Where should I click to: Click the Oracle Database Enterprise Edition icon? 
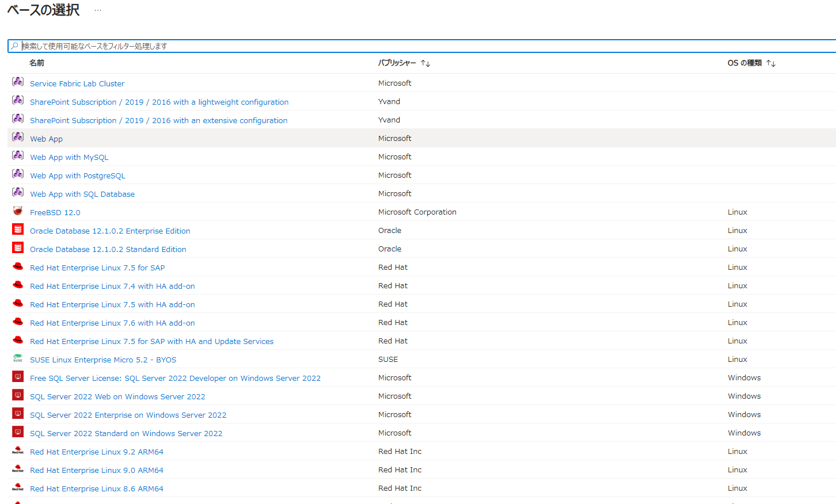pyautogui.click(x=18, y=230)
